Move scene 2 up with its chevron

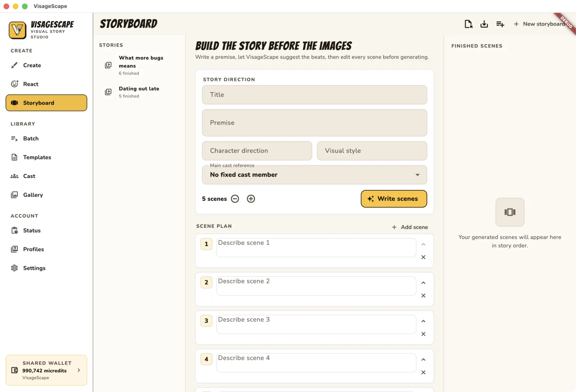[x=423, y=283]
